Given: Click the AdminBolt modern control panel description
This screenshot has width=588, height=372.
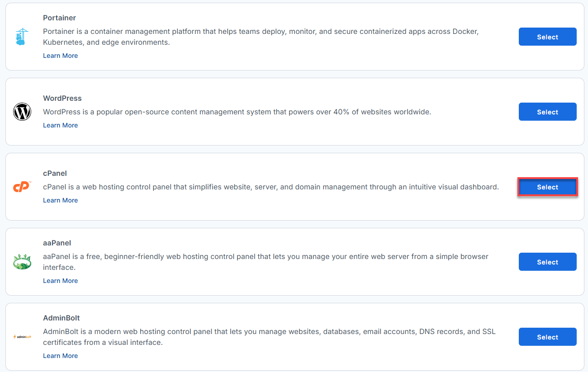Looking at the screenshot, I should [269, 337].
